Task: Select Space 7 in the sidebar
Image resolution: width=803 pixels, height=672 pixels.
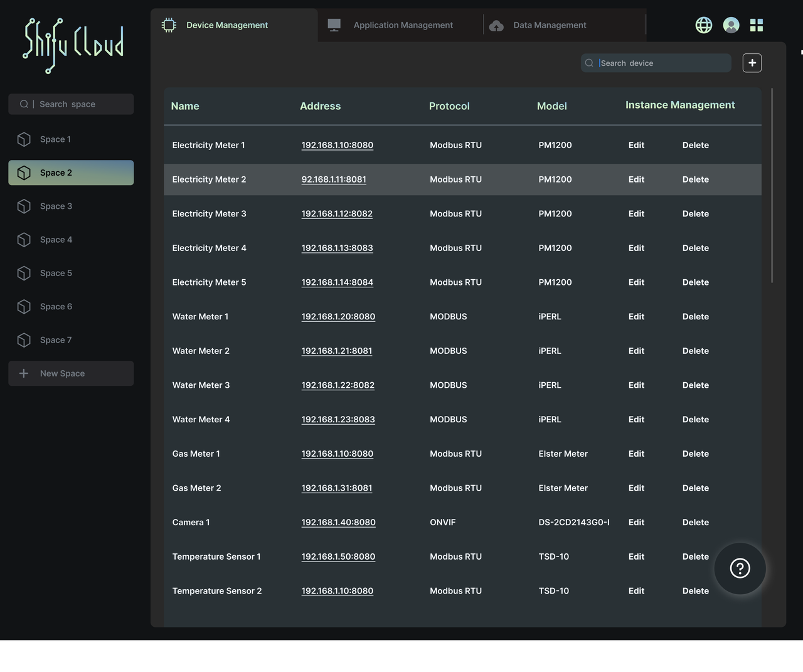Action: 56,340
